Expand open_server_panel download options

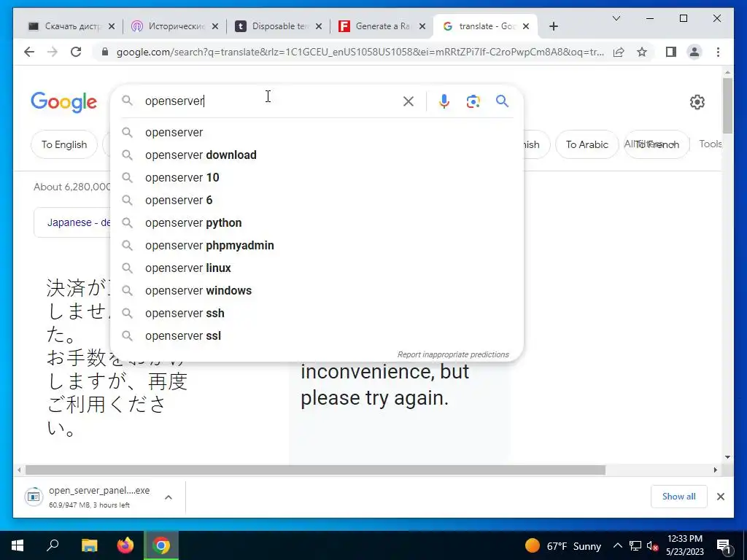point(169,497)
